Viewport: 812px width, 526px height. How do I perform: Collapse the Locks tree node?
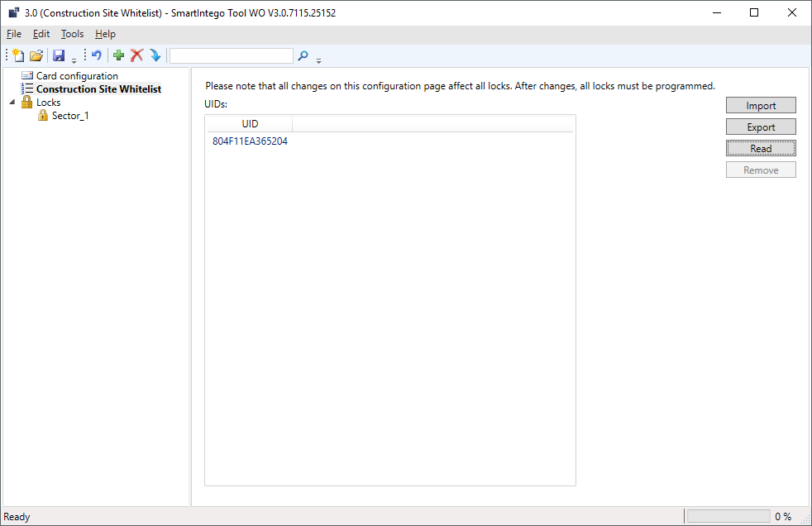click(12, 103)
